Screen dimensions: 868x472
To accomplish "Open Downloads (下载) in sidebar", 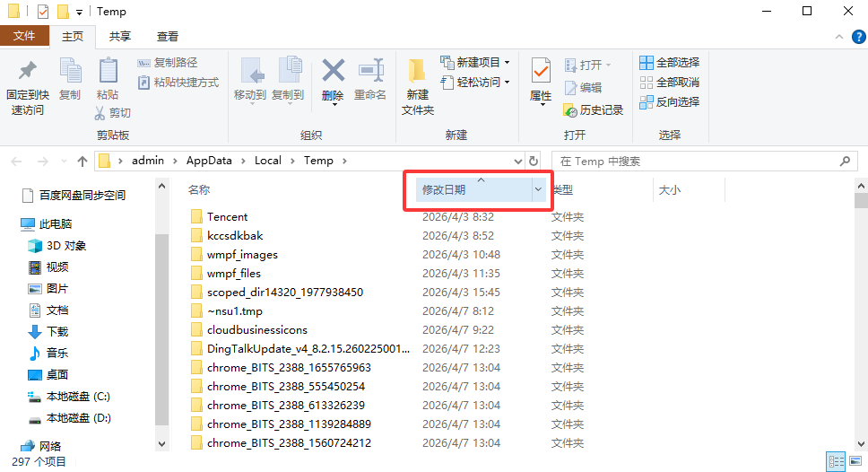I will 48,332.
